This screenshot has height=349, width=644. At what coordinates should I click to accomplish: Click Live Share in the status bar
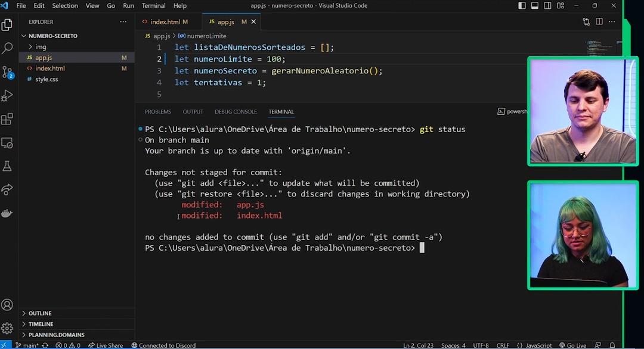coord(106,345)
